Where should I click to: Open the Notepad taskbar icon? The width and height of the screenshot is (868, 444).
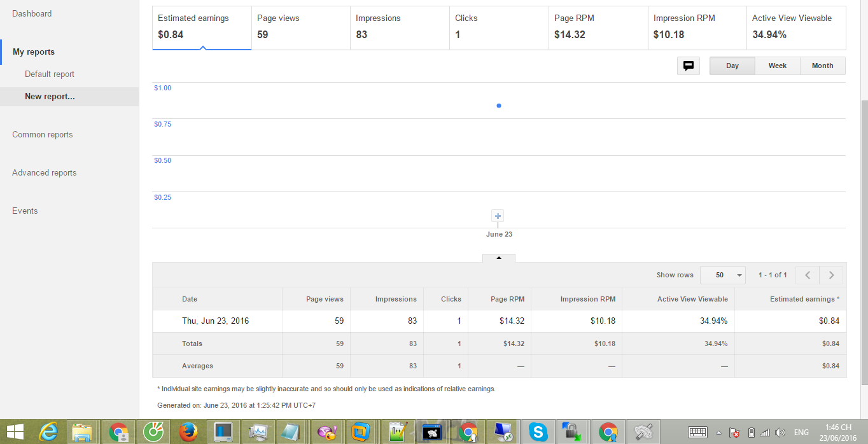point(291,433)
